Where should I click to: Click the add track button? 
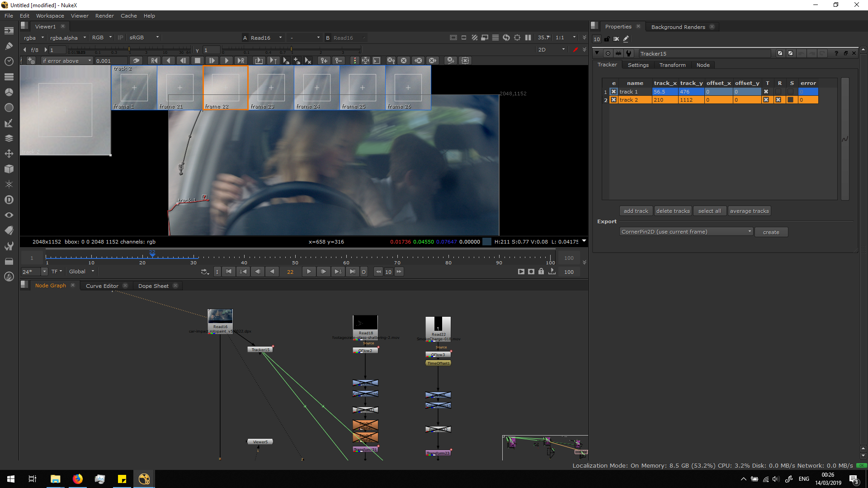(x=636, y=211)
